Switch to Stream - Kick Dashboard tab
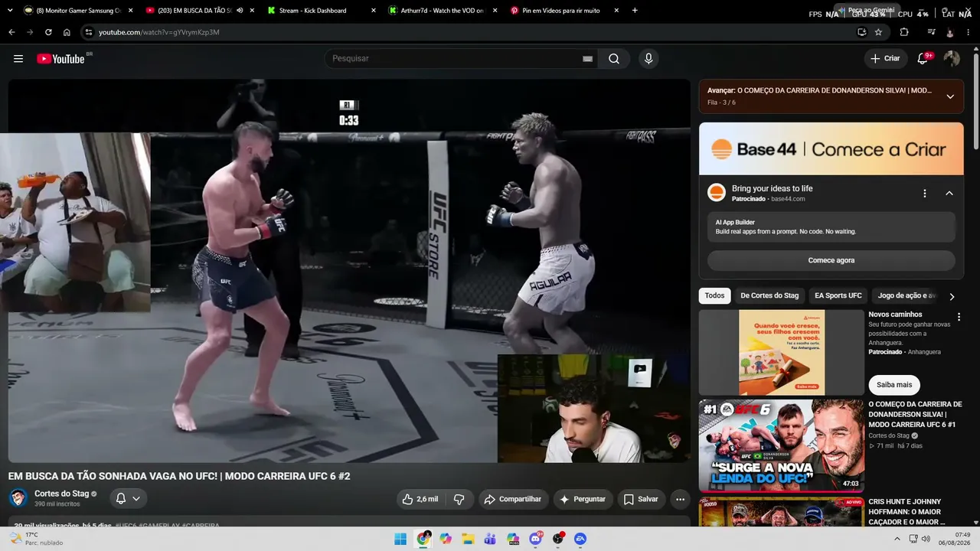Viewport: 980px width, 551px height. pyautogui.click(x=322, y=11)
